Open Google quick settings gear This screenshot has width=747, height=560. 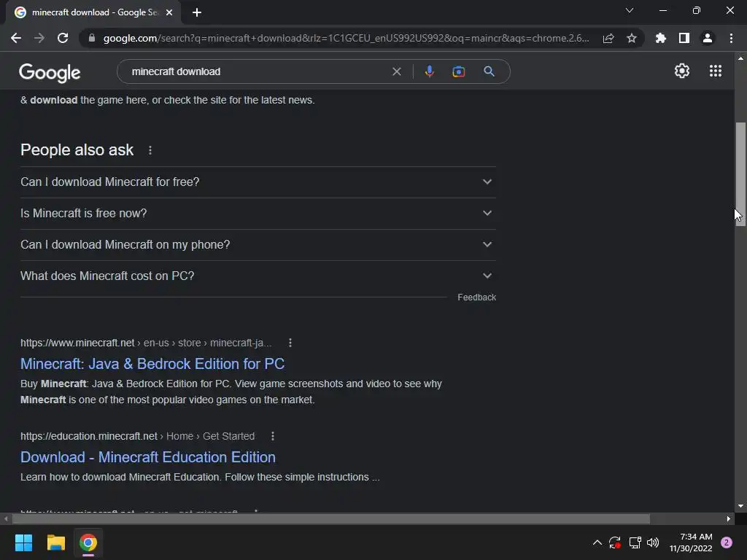click(x=682, y=71)
